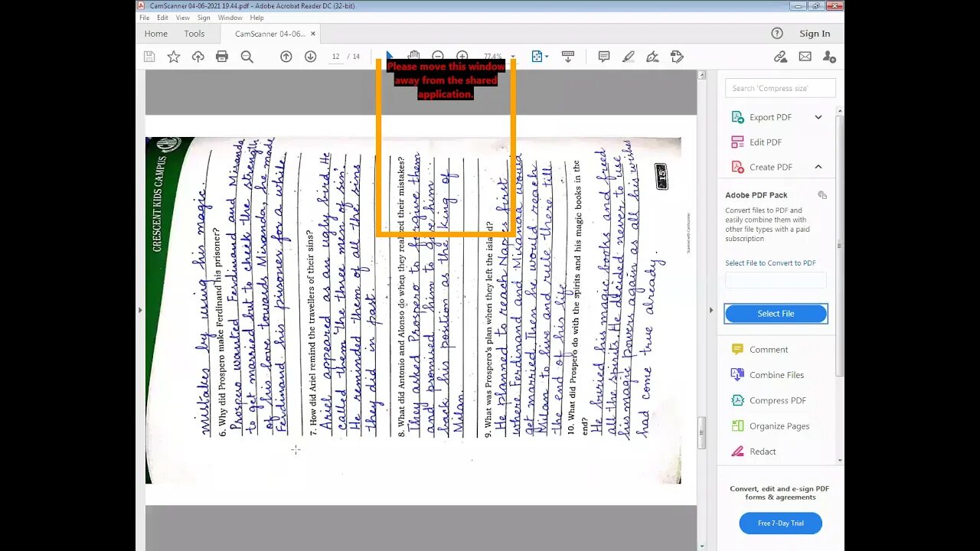Click the document scrollbar up arrow
980x551 pixels.
pos(701,75)
